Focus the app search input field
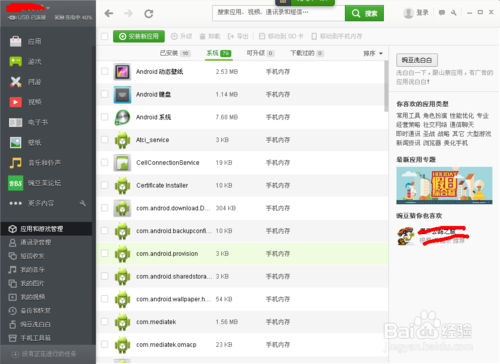The width and height of the screenshot is (500, 364). 279,13
